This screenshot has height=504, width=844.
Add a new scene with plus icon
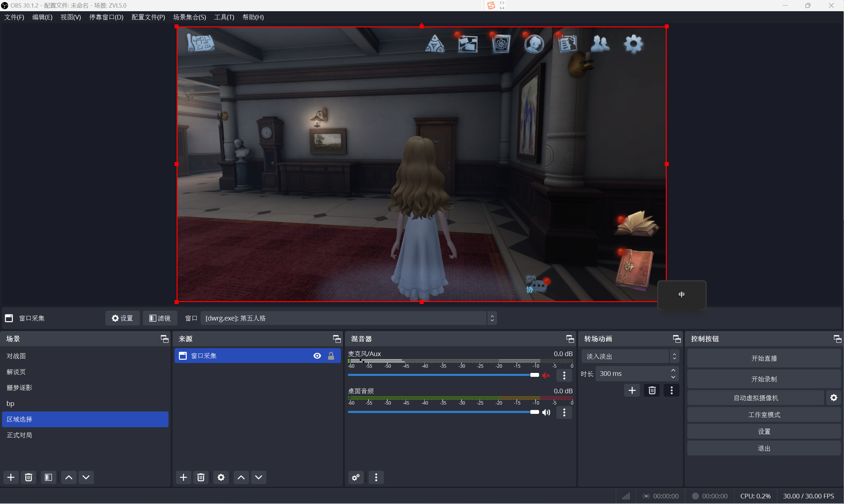tap(11, 477)
